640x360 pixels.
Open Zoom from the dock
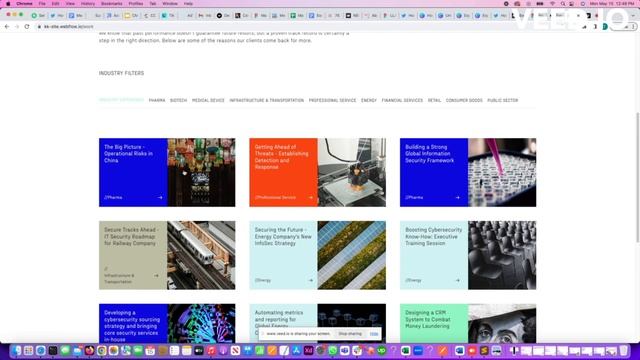coord(418,351)
